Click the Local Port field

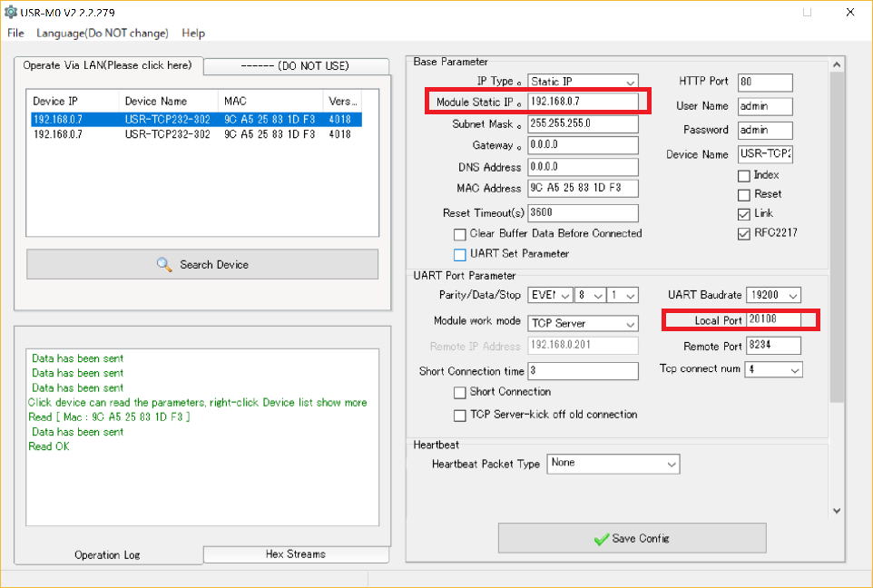[774, 319]
